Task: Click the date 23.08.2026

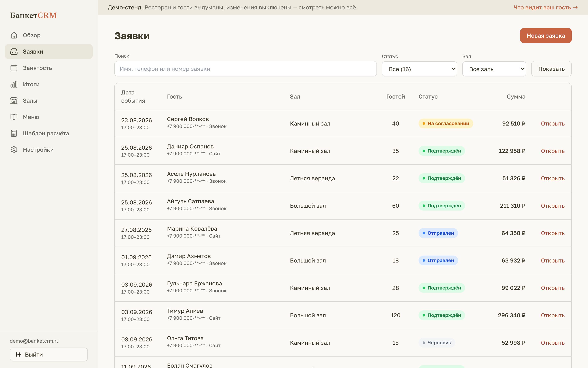Action: pyautogui.click(x=137, y=120)
